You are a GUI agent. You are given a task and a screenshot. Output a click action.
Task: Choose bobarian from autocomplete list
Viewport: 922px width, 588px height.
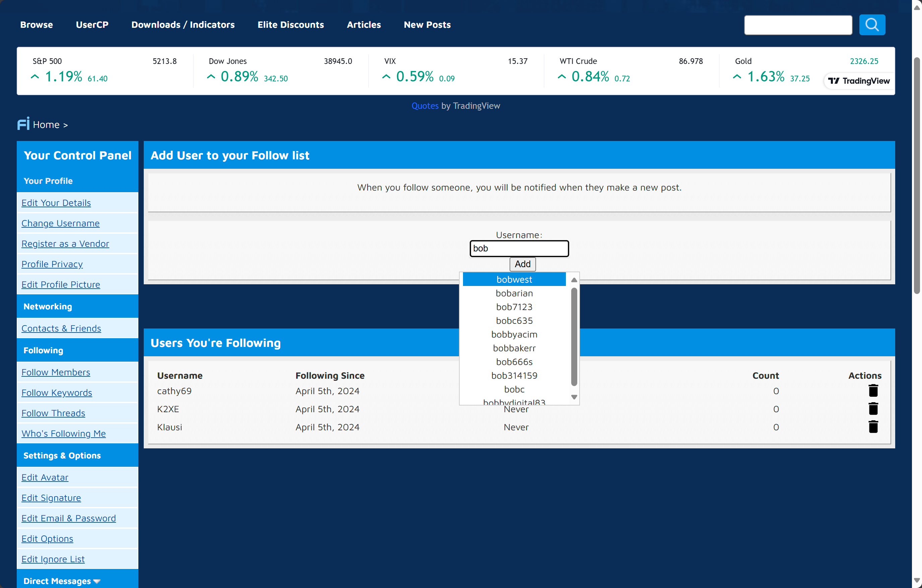514,293
